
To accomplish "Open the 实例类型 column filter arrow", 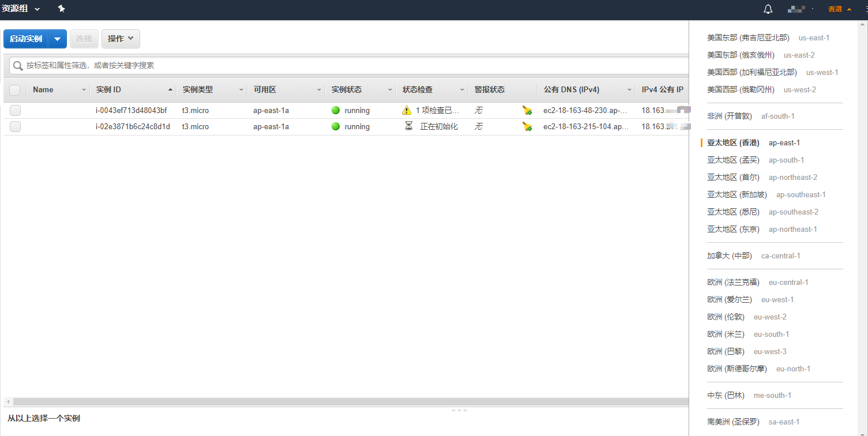I will tap(242, 90).
